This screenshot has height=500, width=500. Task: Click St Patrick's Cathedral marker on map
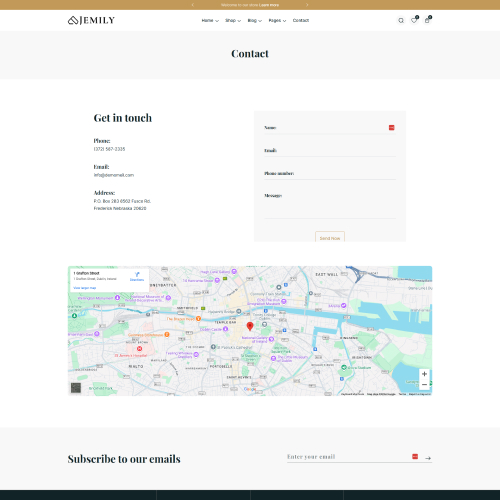(213, 347)
